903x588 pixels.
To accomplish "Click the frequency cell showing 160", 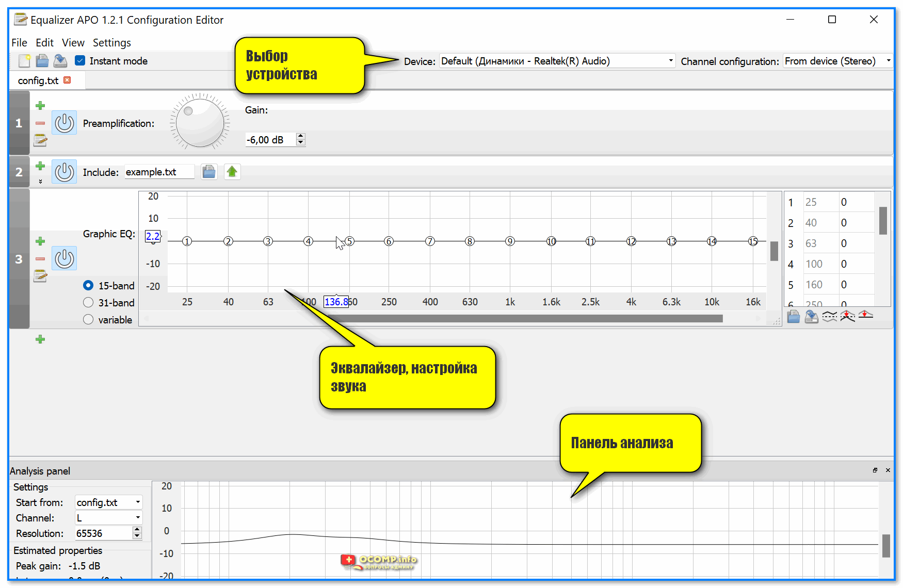I will click(820, 285).
